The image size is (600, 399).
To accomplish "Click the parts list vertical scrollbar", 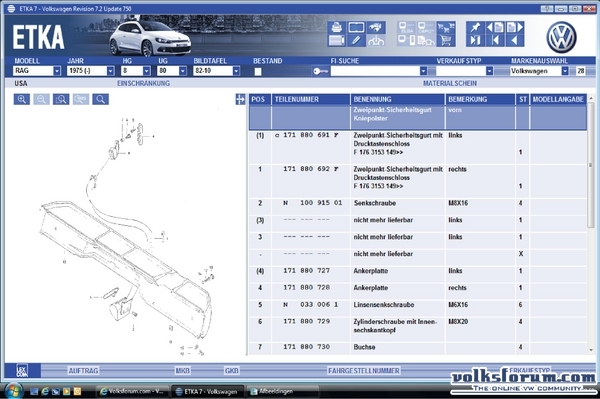I will tap(591, 224).
